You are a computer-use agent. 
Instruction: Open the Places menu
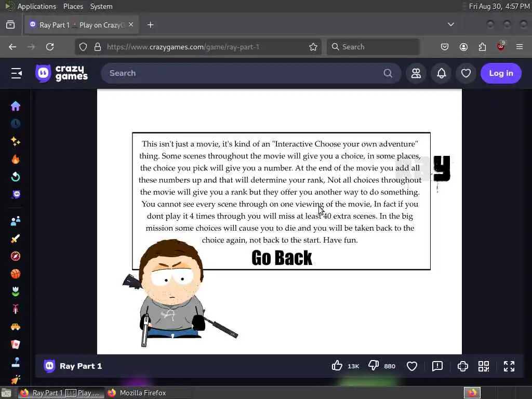73,6
